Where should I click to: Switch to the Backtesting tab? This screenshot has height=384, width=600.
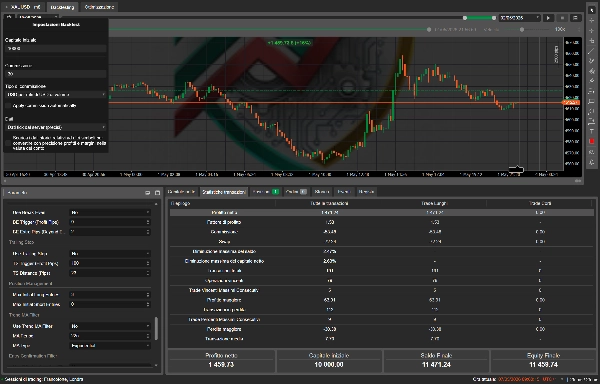tap(62, 7)
